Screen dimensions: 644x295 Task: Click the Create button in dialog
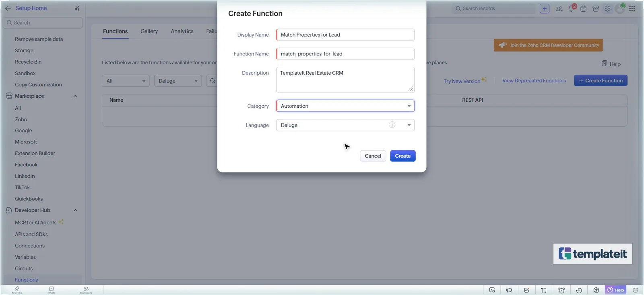point(402,156)
